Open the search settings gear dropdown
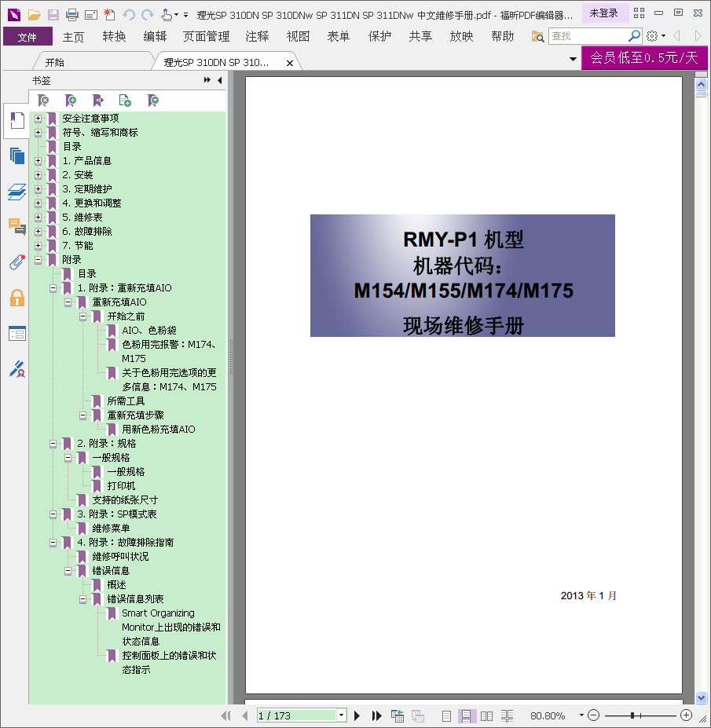The width and height of the screenshot is (711, 728). 654,36
